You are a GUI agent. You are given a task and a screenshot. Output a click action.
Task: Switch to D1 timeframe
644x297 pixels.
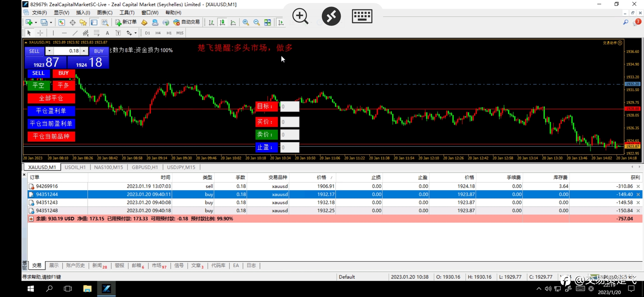coord(148,33)
